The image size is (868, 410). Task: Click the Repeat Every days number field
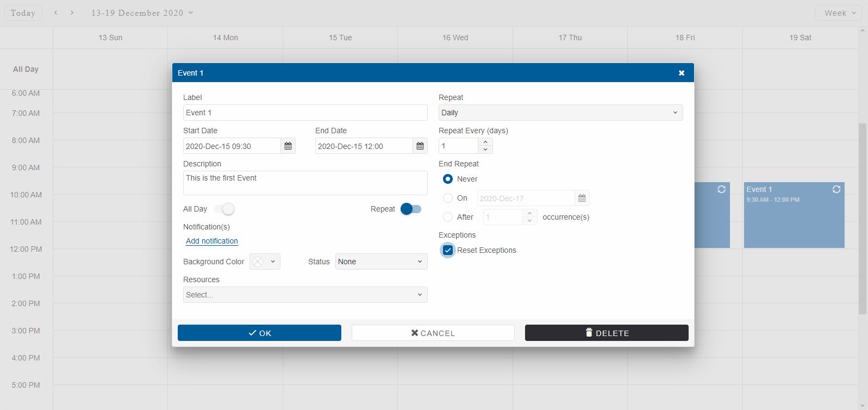tap(458, 146)
